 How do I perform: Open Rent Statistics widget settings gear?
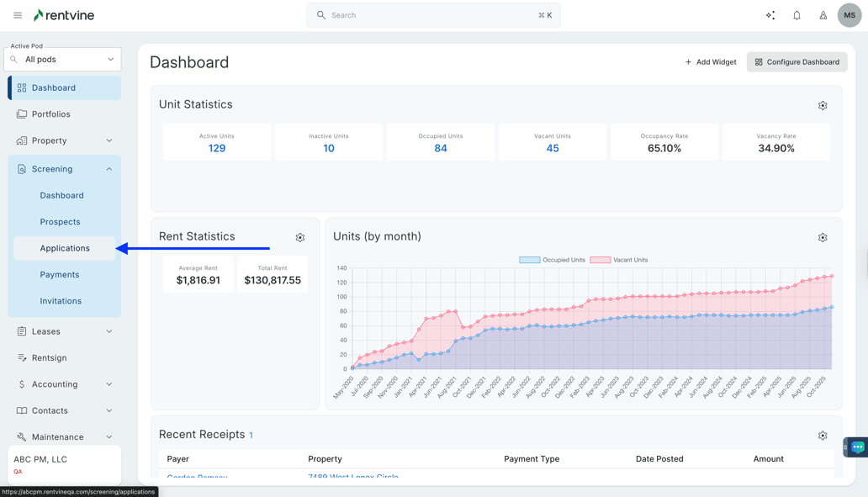coord(300,238)
